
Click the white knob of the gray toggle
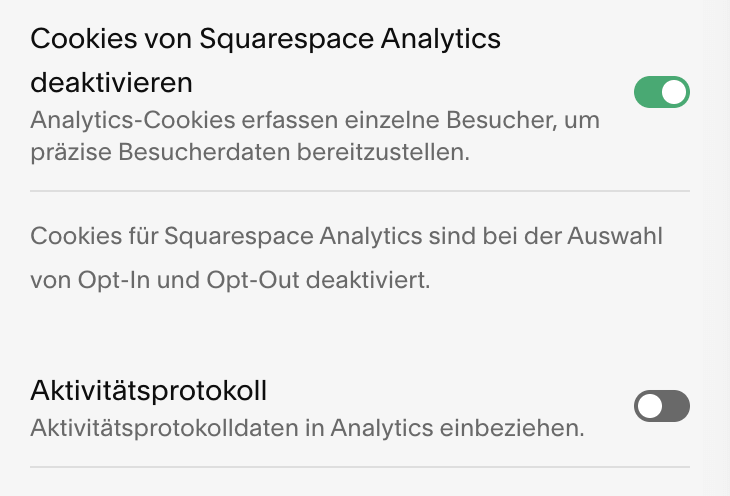pos(650,406)
